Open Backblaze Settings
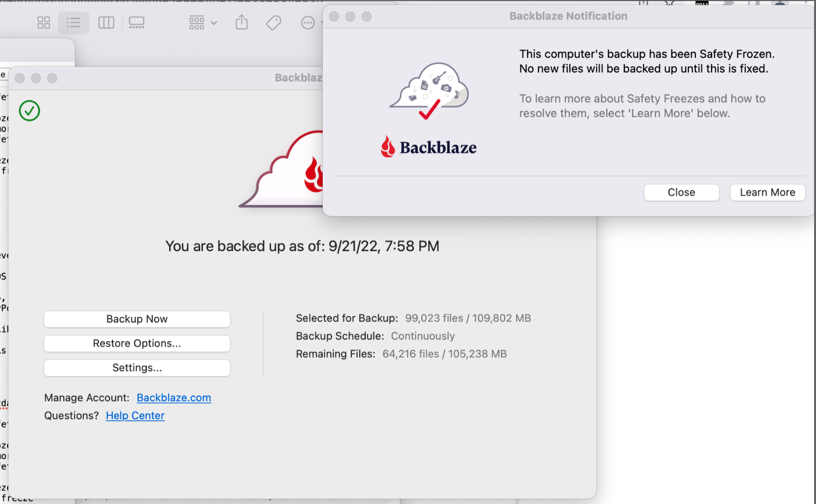 coord(137,368)
